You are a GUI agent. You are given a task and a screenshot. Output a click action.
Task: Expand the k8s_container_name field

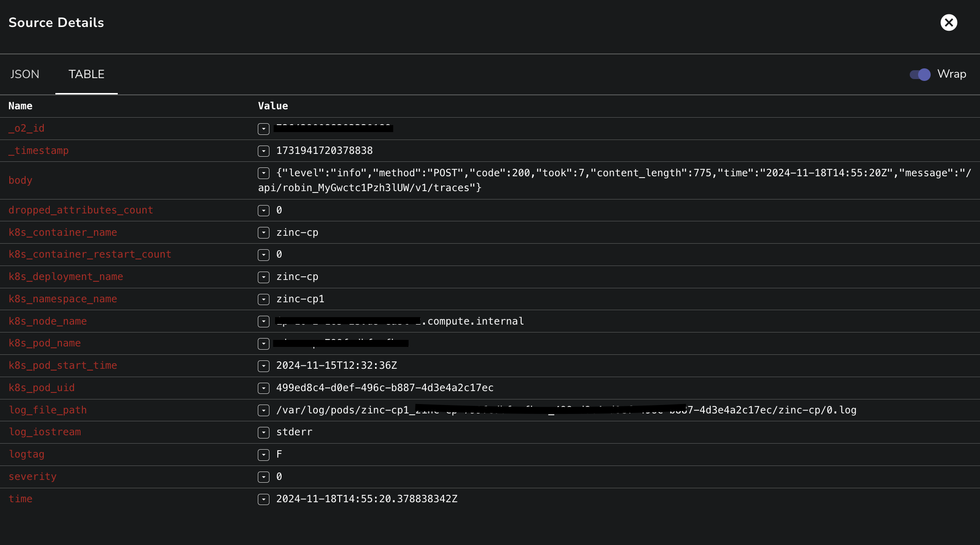click(263, 232)
